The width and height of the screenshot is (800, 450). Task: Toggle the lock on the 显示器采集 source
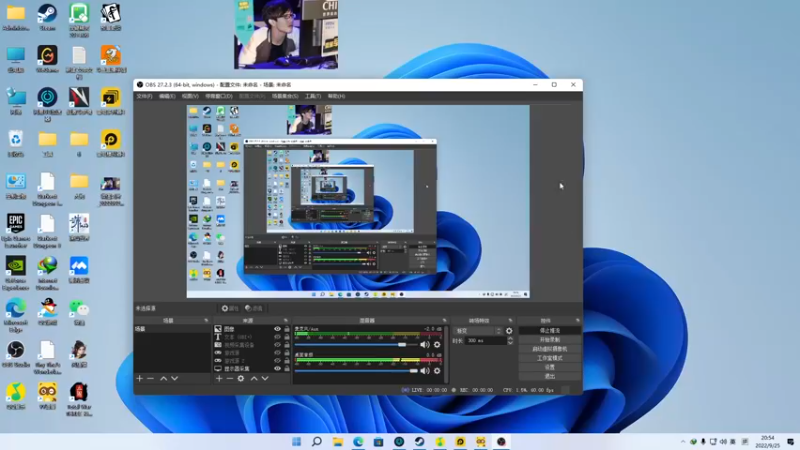click(287, 368)
